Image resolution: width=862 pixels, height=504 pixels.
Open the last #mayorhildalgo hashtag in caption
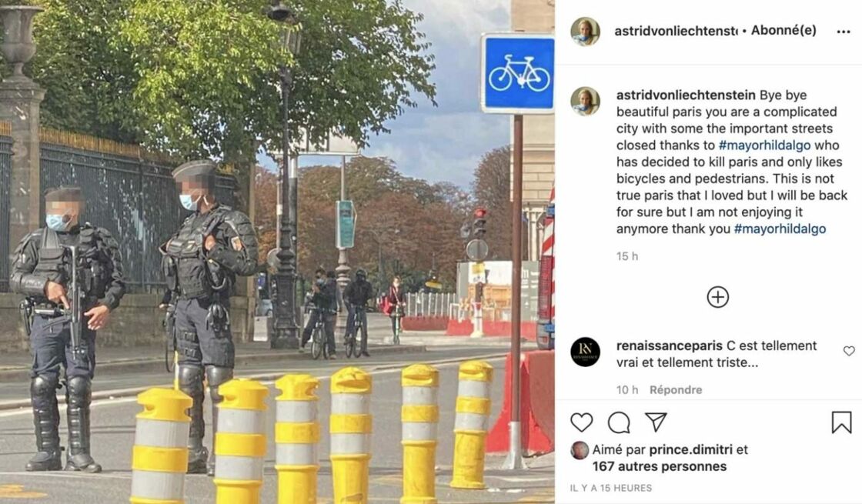[780, 229]
